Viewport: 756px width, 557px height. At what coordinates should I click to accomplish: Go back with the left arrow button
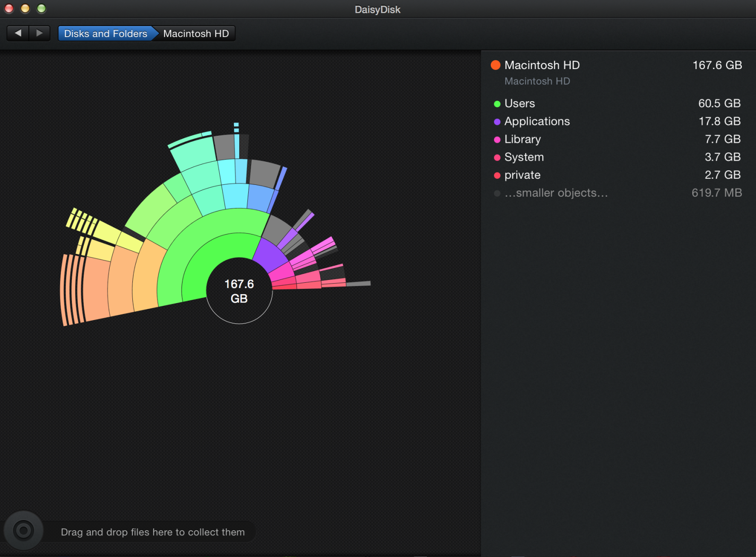pyautogui.click(x=18, y=33)
